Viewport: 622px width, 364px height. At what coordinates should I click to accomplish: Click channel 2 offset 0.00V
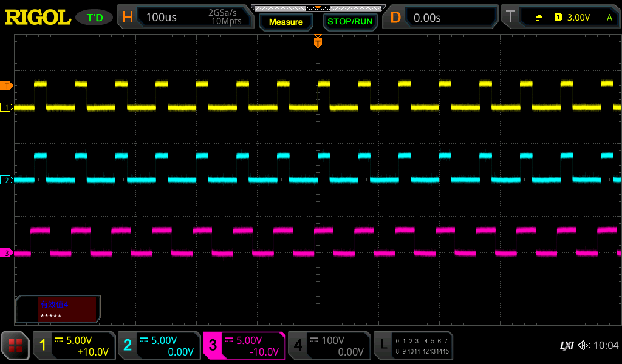pos(180,352)
